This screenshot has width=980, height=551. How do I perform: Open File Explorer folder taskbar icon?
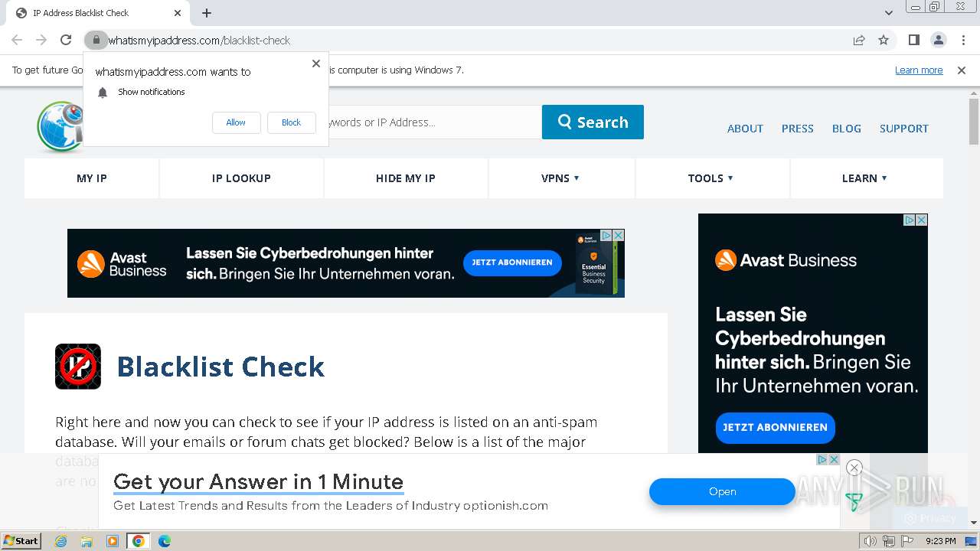click(87, 541)
